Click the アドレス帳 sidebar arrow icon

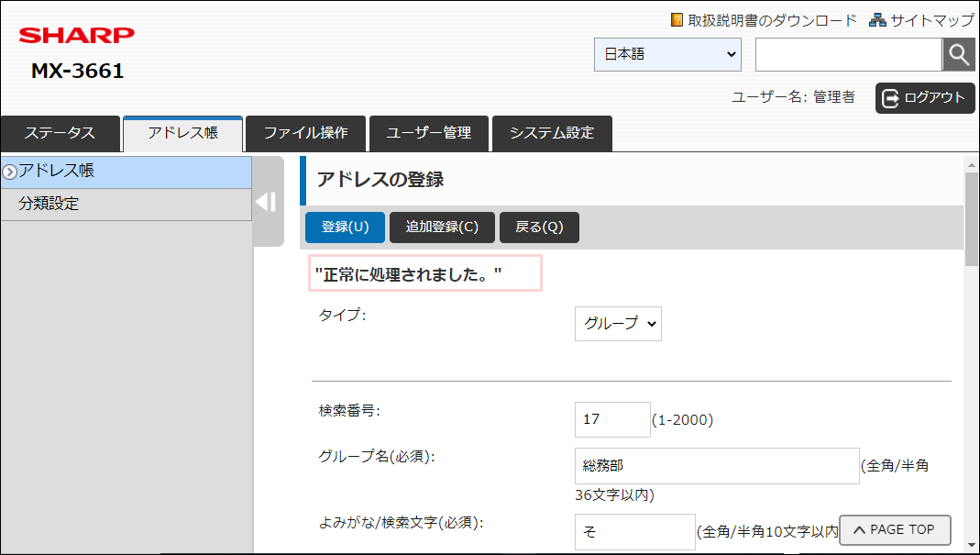click(9, 172)
